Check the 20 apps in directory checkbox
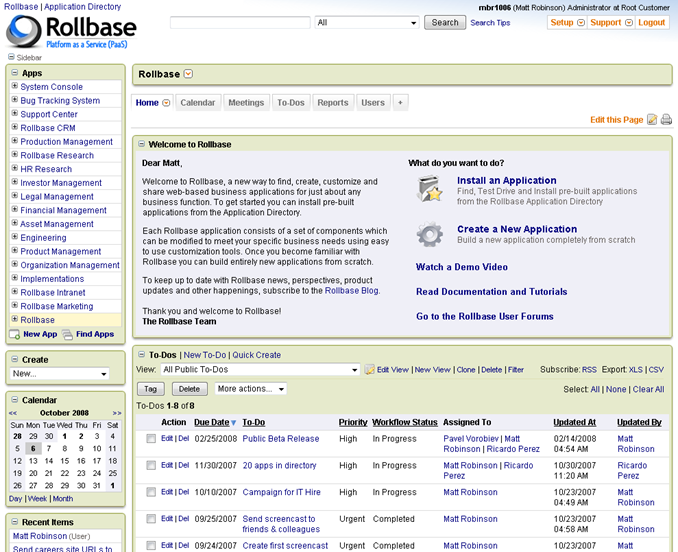The height and width of the screenshot is (552, 678). pyautogui.click(x=151, y=466)
